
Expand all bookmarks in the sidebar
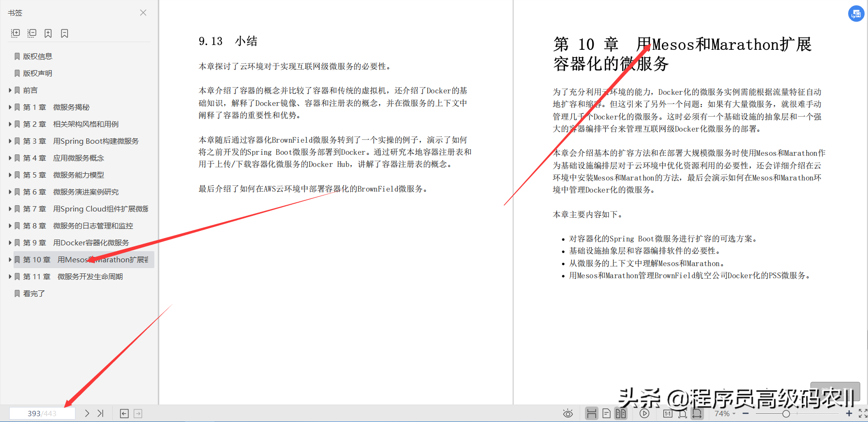coord(15,33)
